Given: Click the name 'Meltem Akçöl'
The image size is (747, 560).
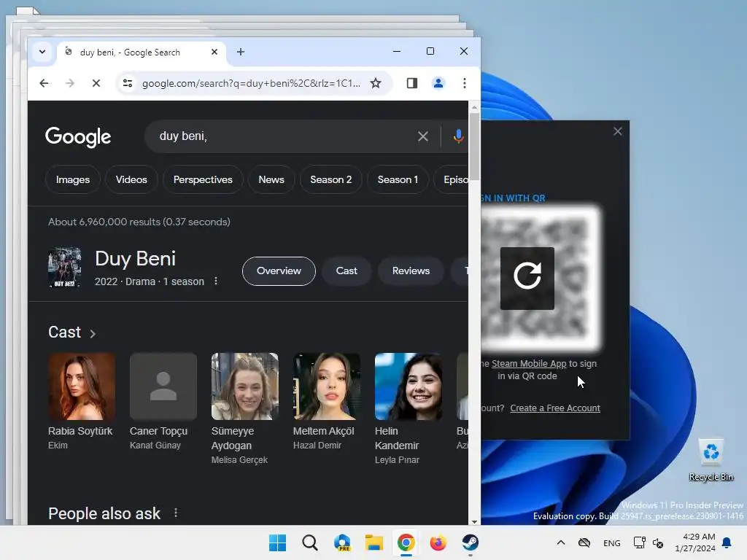Looking at the screenshot, I should (323, 431).
